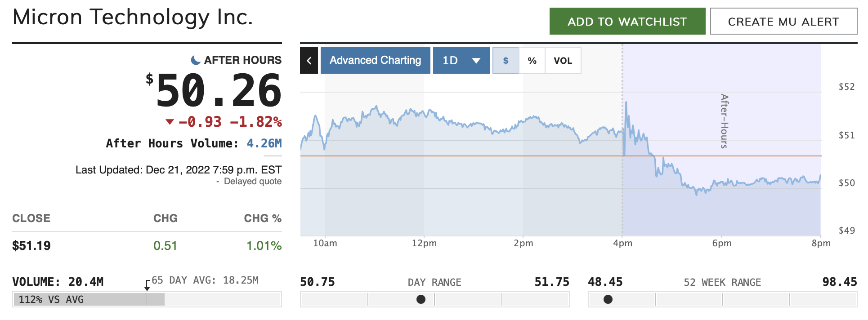Open the 1D time range dropdown
868x320 pixels.
[x=451, y=60]
